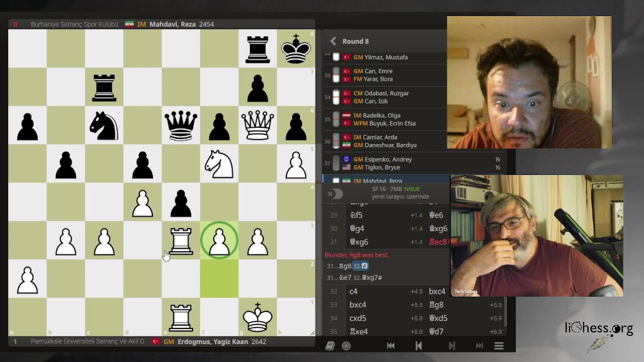
Task: Click the black queen on e6
Action: (181, 126)
